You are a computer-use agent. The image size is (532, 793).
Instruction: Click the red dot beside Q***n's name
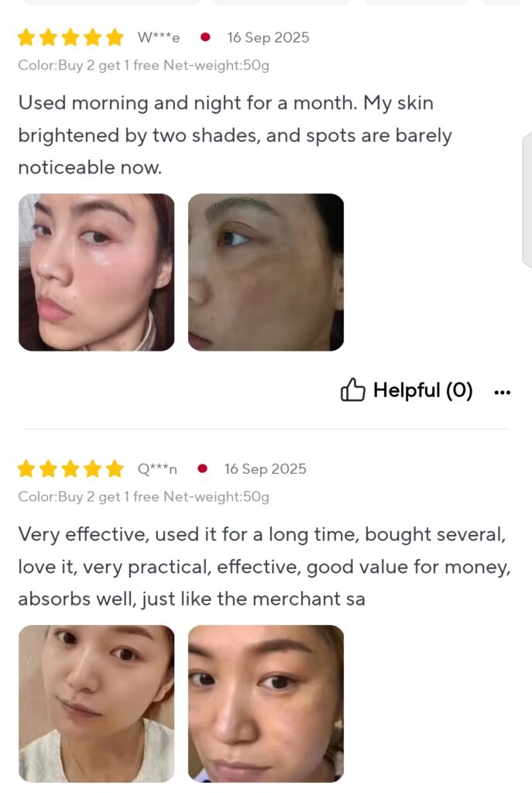tap(202, 469)
